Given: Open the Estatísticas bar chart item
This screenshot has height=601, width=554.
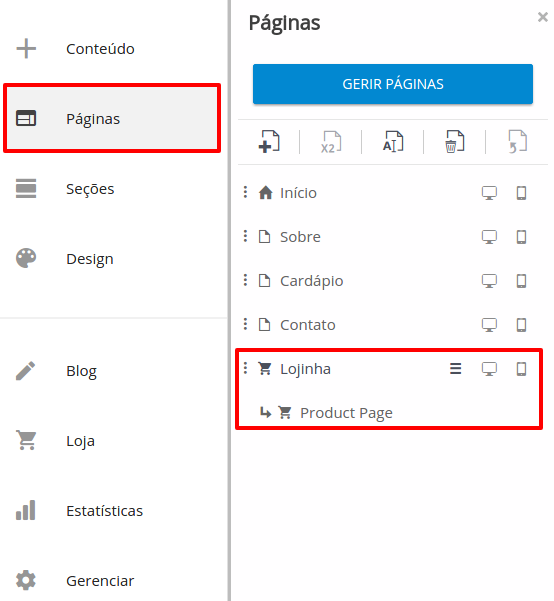Looking at the screenshot, I should [x=79, y=511].
